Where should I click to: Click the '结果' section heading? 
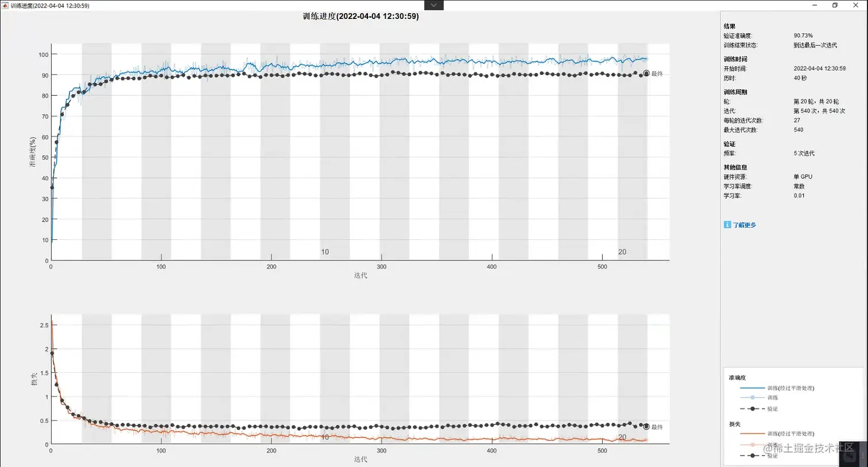coord(730,26)
